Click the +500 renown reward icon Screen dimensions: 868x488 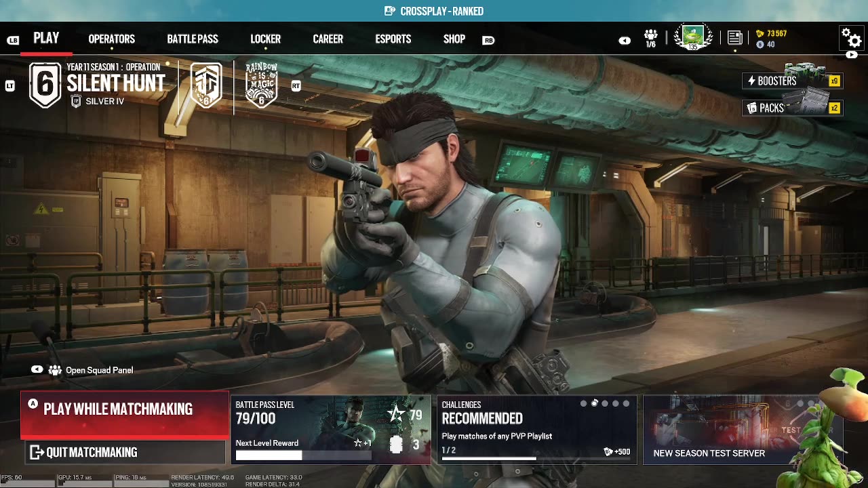608,452
